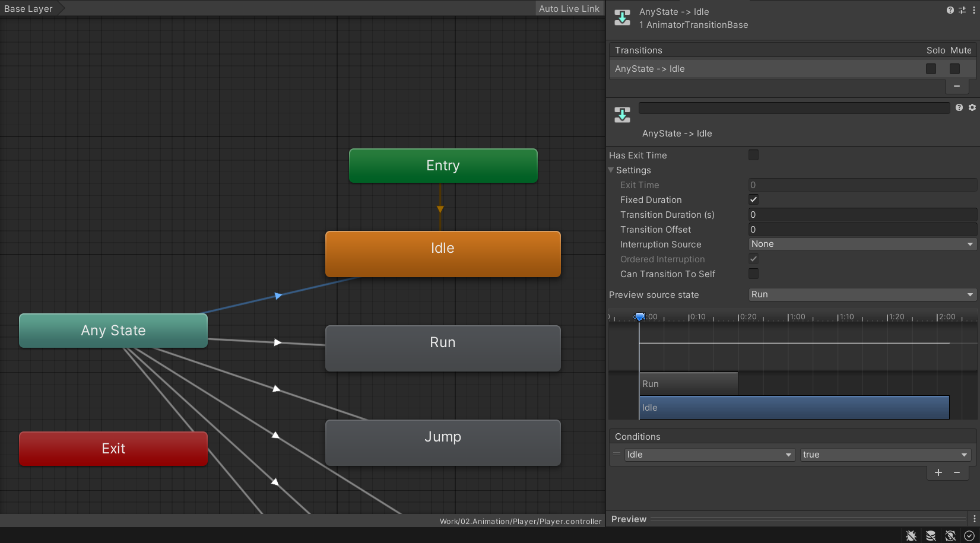Select the Any State node

(113, 331)
